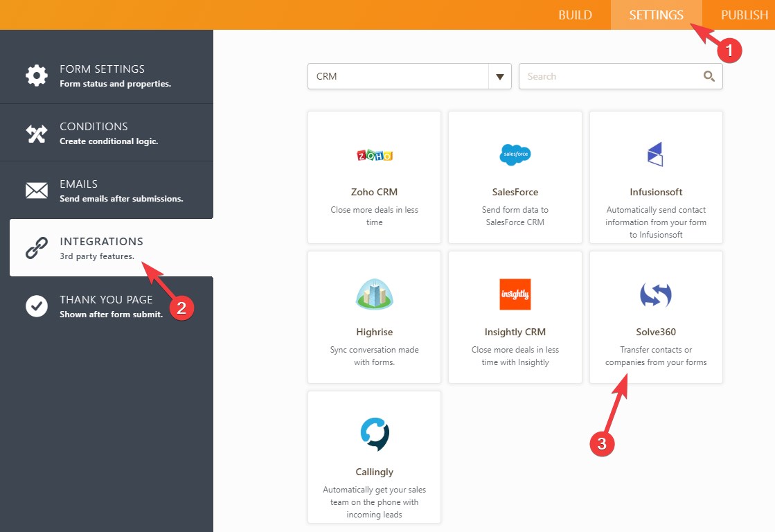Click "Sync conversation made with forms." text
775x532 pixels.
[x=374, y=356]
